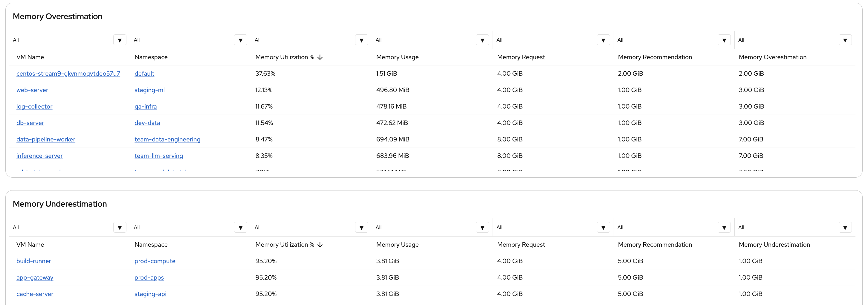Viewport: 868px width, 305px height.
Task: Open Memory Usage filter in Overestimation table
Action: coord(482,40)
